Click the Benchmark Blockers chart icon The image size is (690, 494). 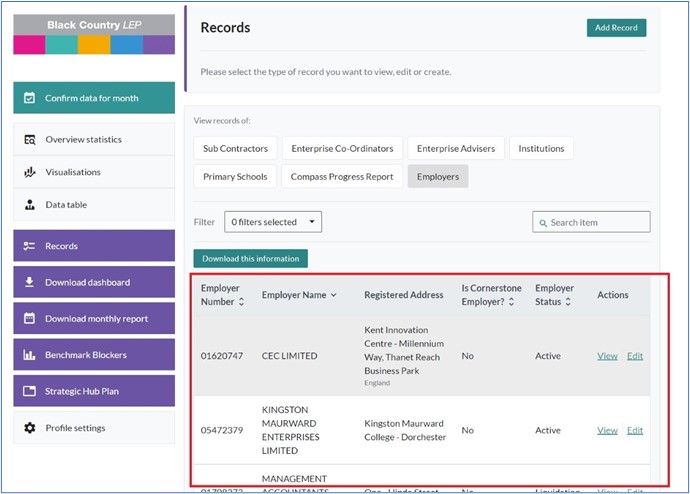click(x=29, y=355)
